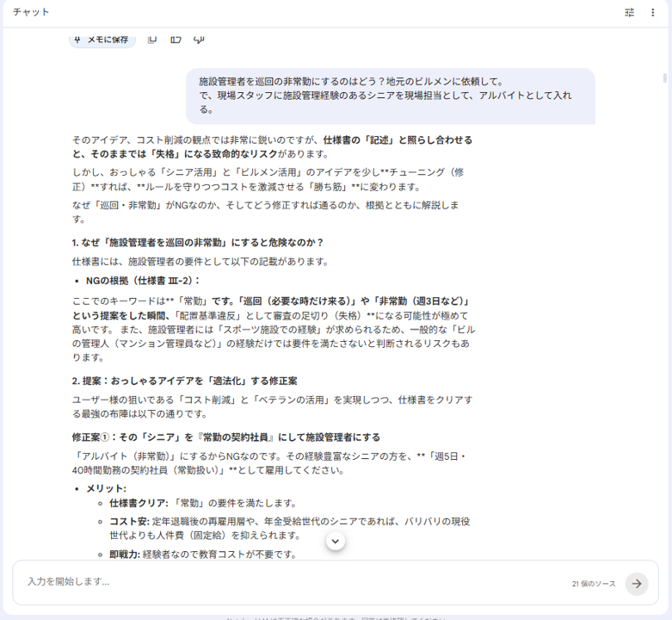Click heading 2. 提案：おっしゃるアイデアを「適法化」
This screenshot has width=672, height=620.
pyautogui.click(x=185, y=381)
